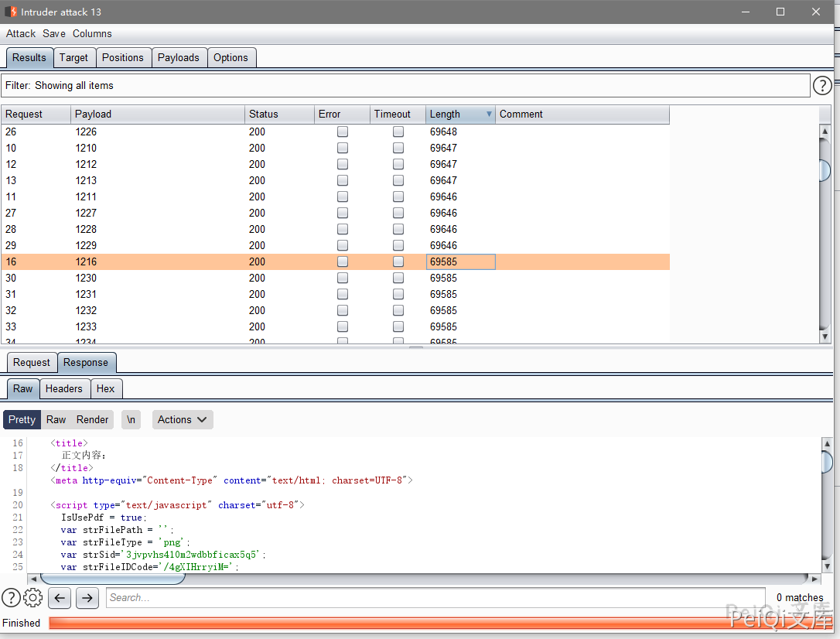840x639 pixels.
Task: Tick the Error checkbox for request 26
Action: coord(343,132)
